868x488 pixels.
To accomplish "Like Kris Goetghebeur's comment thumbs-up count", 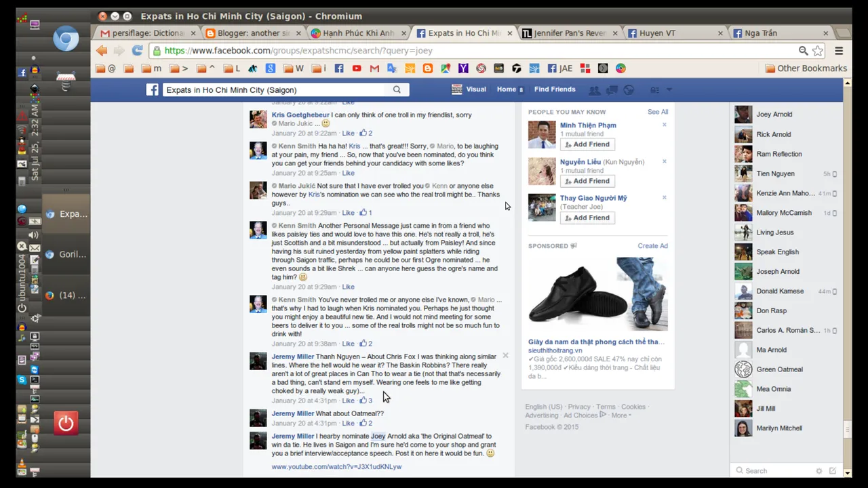I will click(366, 134).
